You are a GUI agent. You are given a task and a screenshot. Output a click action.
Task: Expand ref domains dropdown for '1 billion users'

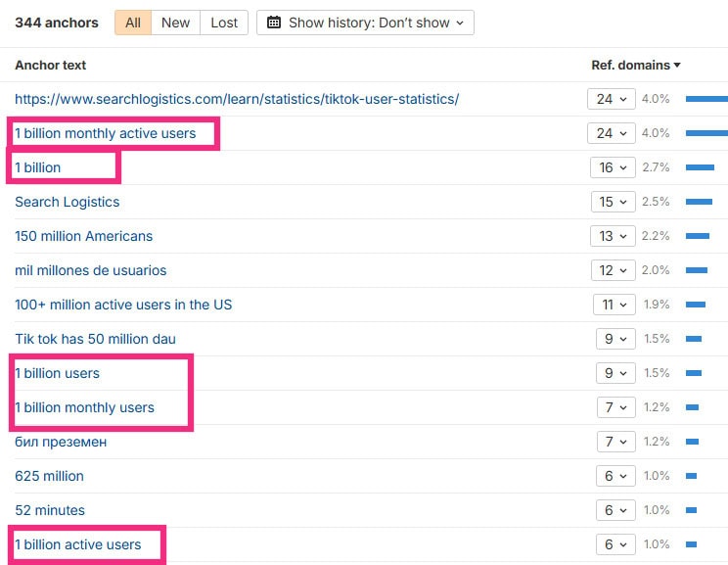coord(615,373)
